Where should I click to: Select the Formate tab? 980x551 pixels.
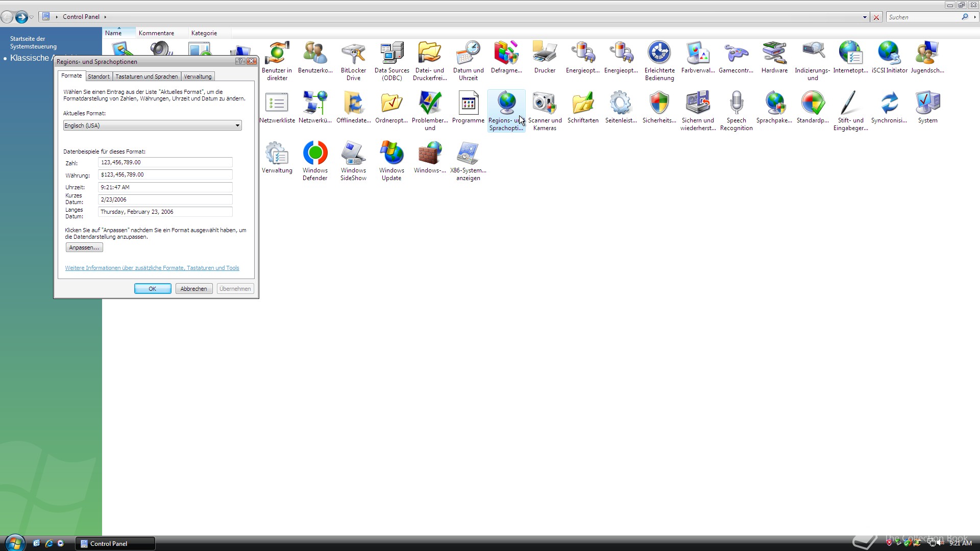click(71, 76)
